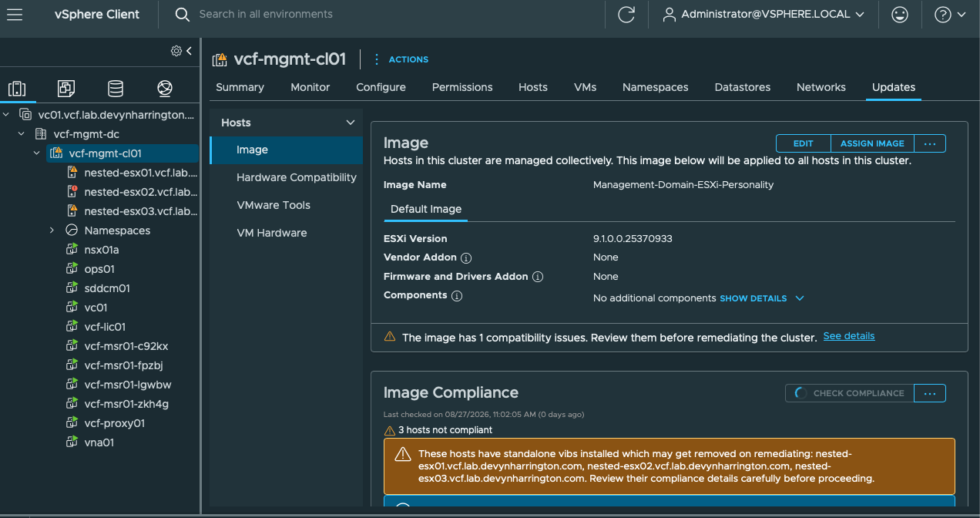Image resolution: width=980 pixels, height=518 pixels.
Task: Click the CHECK COMPLIANCE button
Action: click(849, 393)
